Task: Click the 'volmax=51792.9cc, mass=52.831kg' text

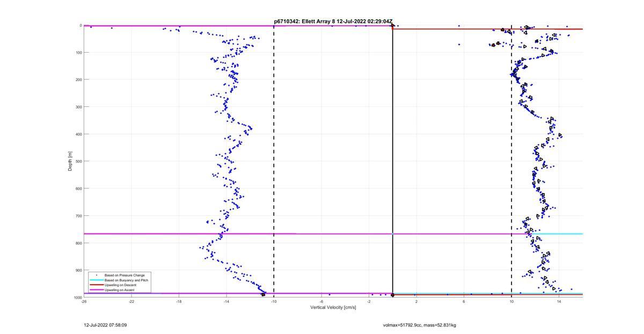Action: [x=420, y=325]
